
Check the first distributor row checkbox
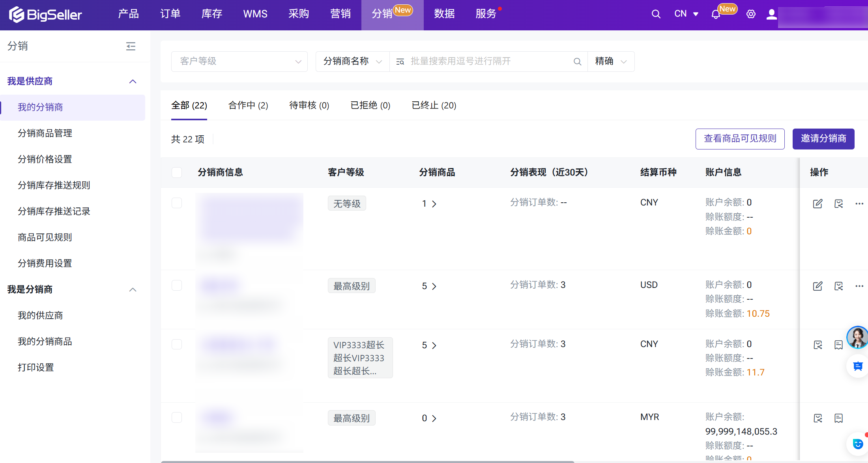177,203
